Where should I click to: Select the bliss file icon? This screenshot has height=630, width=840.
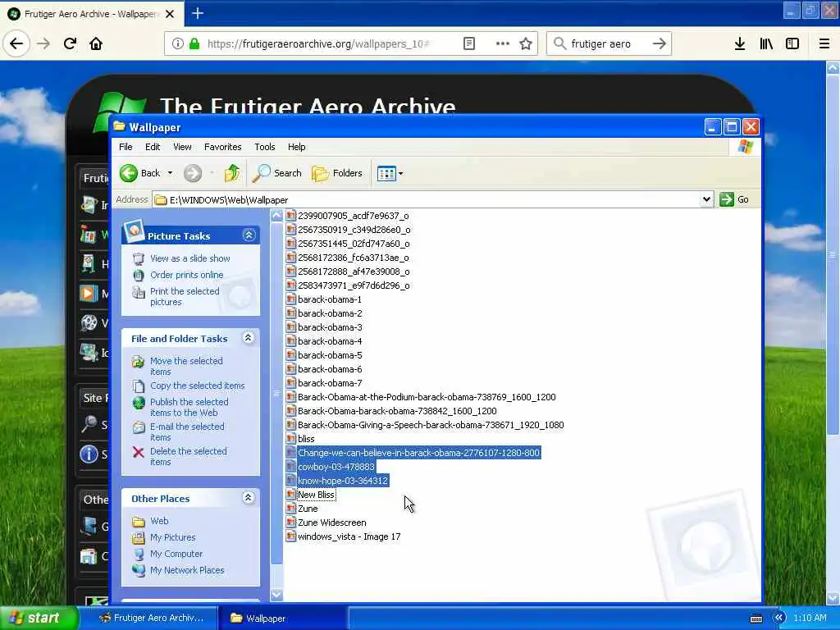click(x=291, y=439)
